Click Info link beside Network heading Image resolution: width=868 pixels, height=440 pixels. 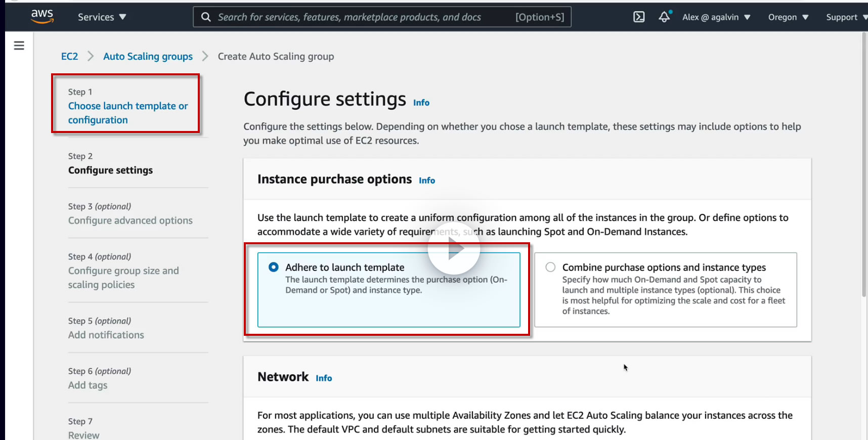pos(324,378)
